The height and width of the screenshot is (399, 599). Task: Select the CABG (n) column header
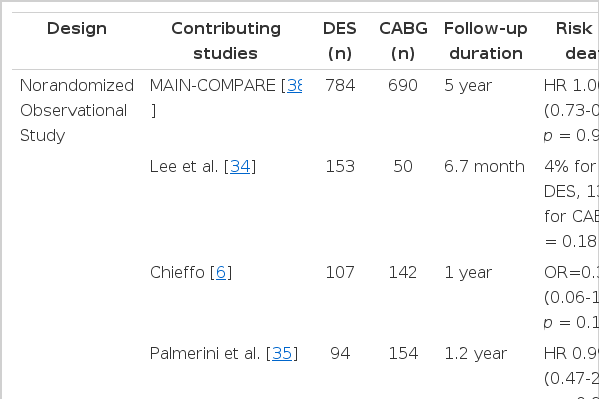(x=403, y=41)
